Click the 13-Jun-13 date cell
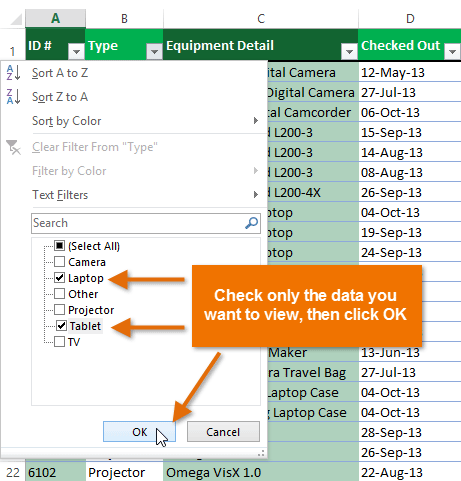This screenshot has width=461, height=481. point(410,352)
